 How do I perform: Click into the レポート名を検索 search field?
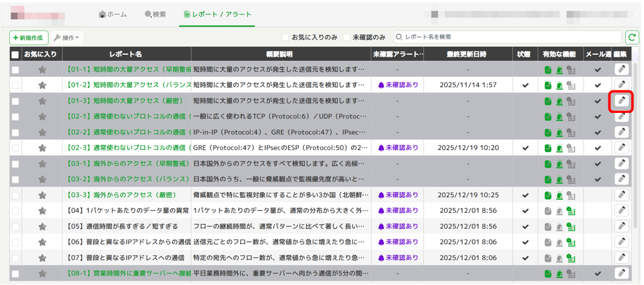click(x=508, y=37)
